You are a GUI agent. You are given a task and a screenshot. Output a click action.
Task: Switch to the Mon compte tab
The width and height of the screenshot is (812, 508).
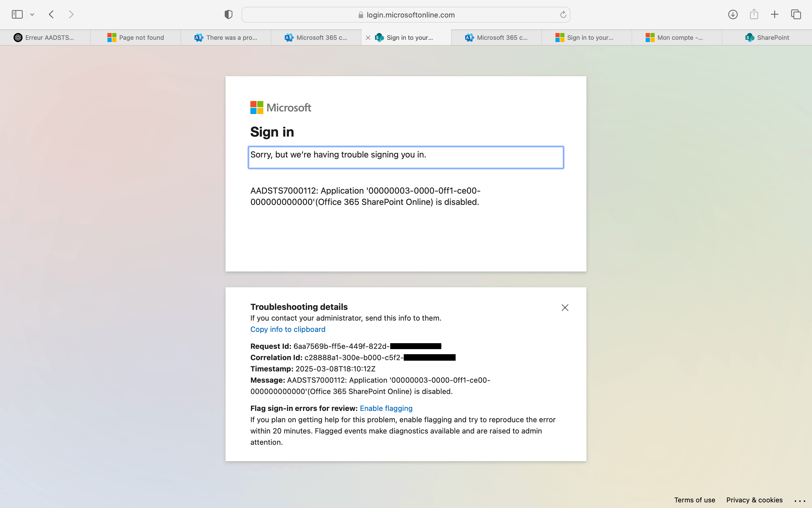click(677, 38)
